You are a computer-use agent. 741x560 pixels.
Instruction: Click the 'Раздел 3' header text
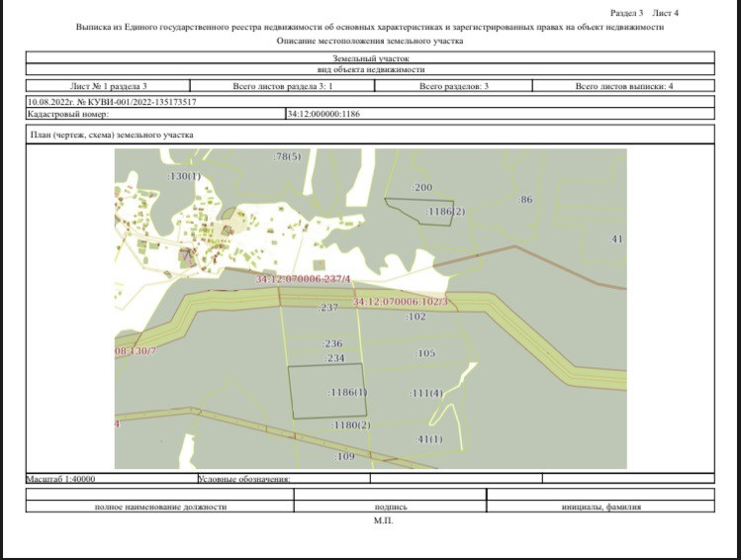626,13
